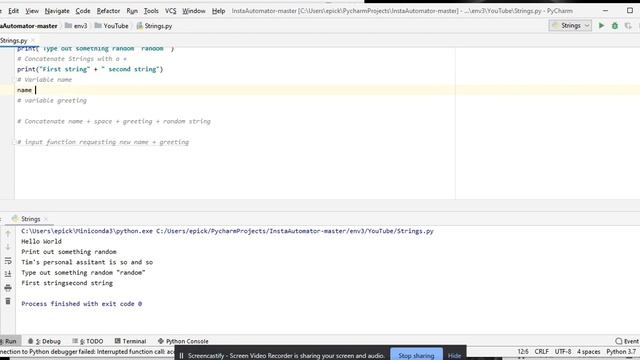Toggle soft-wrap icon in Run panel

8,260
